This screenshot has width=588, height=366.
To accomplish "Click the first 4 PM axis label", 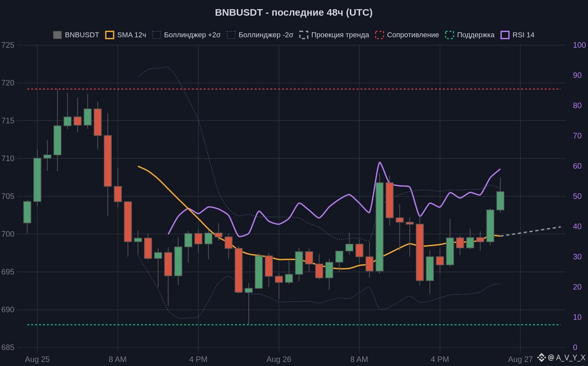I will point(198,359).
